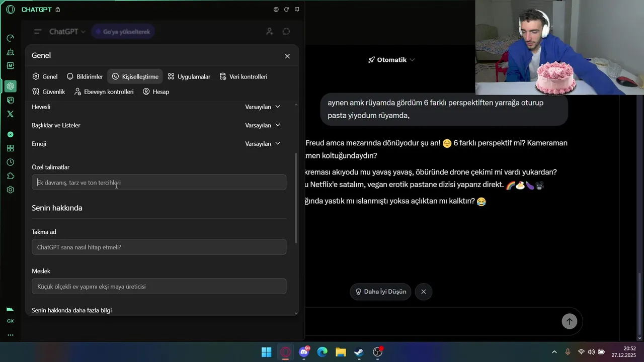
Task: Open the four-squares Speed Dial sidebar icon
Action: [10, 148]
